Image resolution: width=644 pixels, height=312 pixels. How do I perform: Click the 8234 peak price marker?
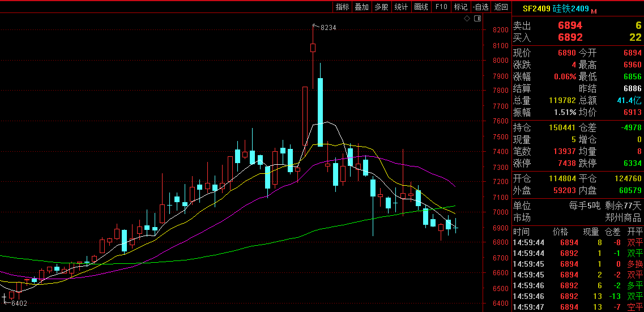[x=328, y=27]
